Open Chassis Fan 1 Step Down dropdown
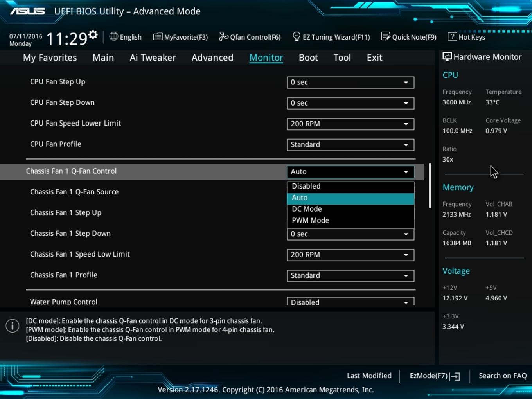 [350, 234]
